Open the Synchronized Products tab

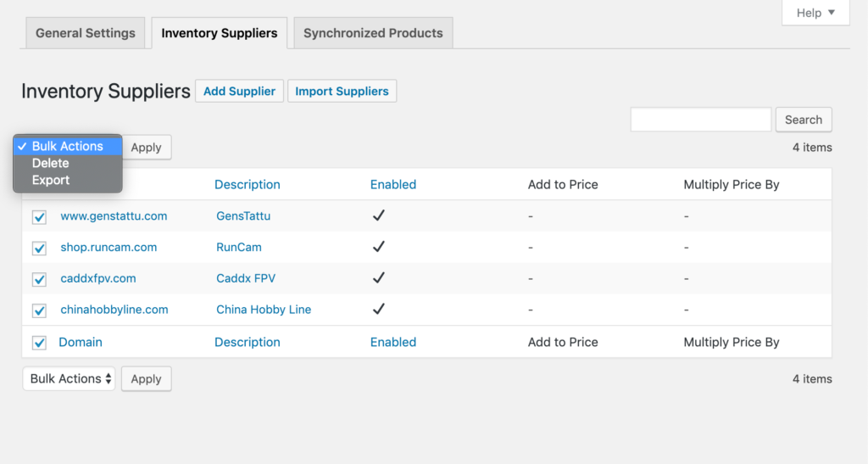coord(373,33)
